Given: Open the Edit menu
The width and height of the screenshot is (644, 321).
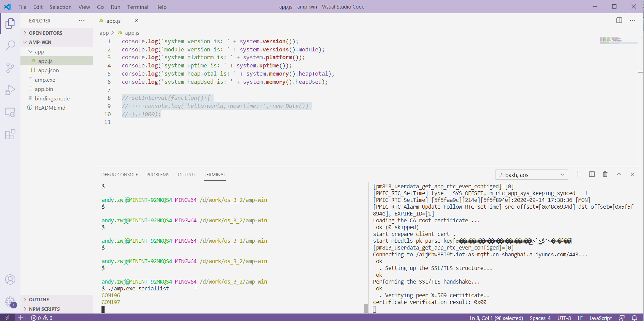Looking at the screenshot, I should point(38,7).
